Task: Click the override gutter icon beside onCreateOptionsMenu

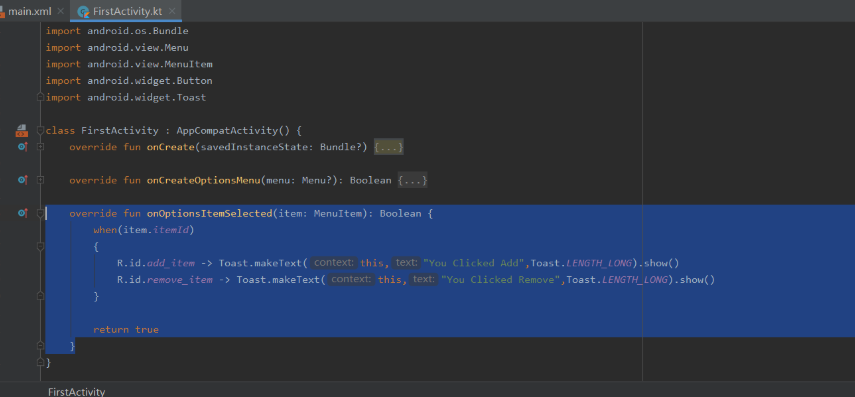Action: click(x=22, y=180)
